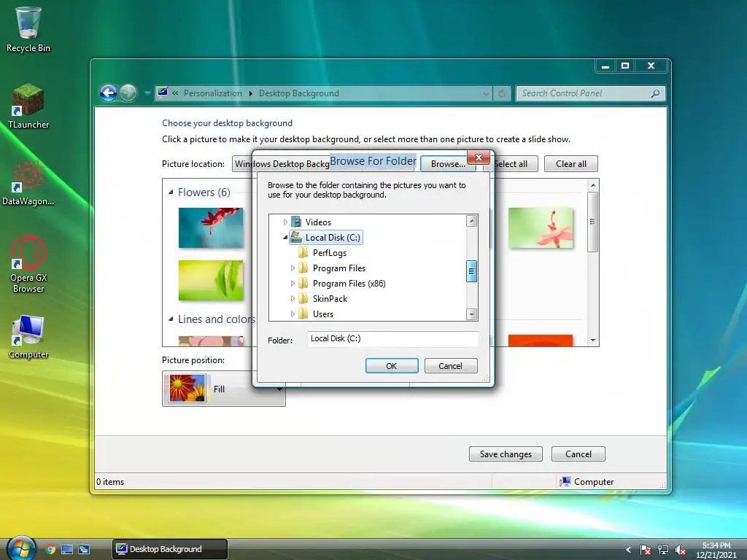Open the Windows Start orb
Screen dimensions: 747x560
pyautogui.click(x=20, y=548)
